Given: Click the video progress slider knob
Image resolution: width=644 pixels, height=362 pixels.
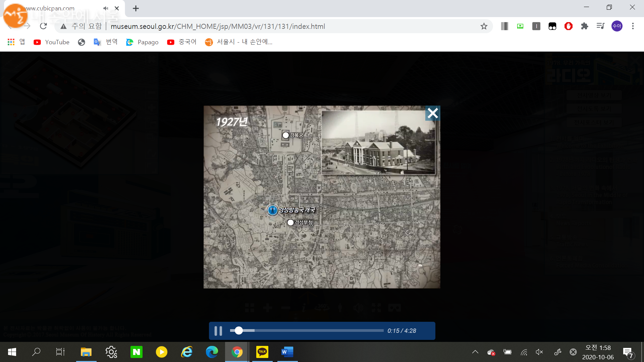Looking at the screenshot, I should 238,330.
